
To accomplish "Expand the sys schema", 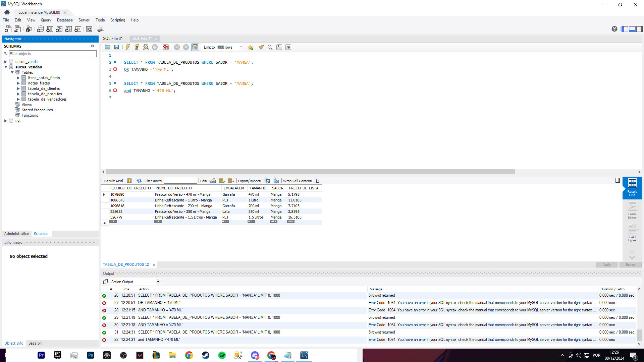I will tap(6, 121).
